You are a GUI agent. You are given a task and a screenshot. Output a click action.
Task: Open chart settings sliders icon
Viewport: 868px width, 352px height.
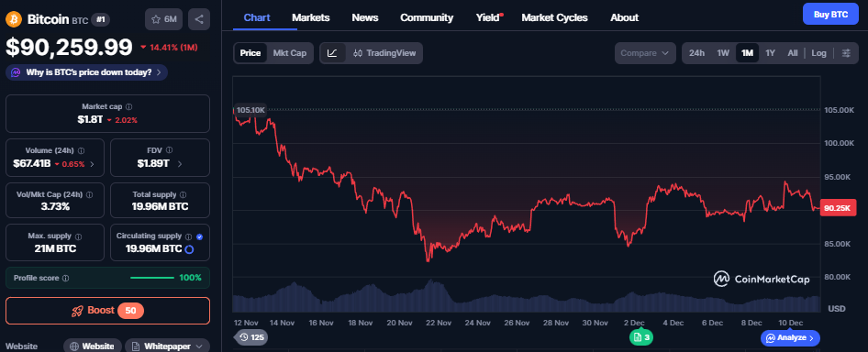coord(846,53)
